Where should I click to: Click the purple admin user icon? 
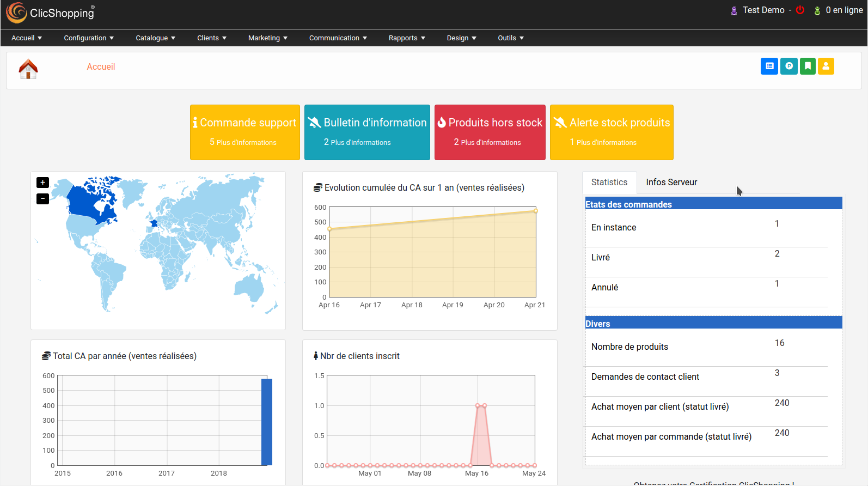(x=734, y=10)
